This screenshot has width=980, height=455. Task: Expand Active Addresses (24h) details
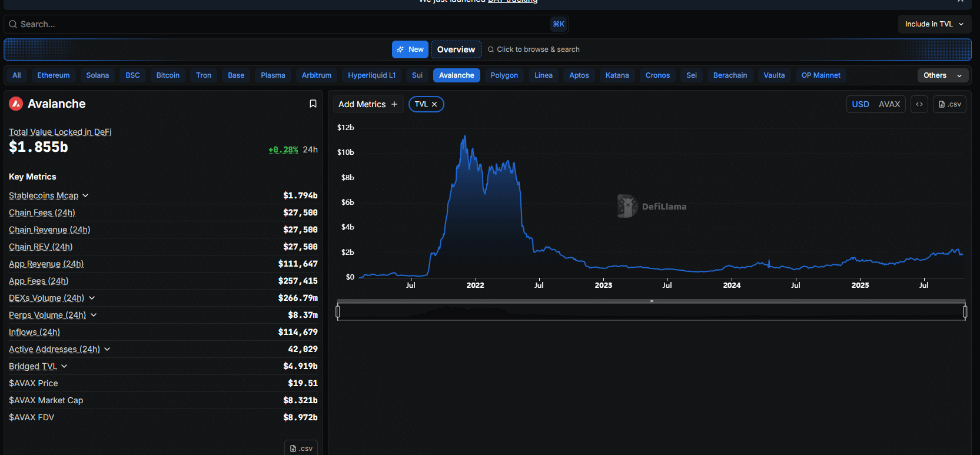point(107,349)
